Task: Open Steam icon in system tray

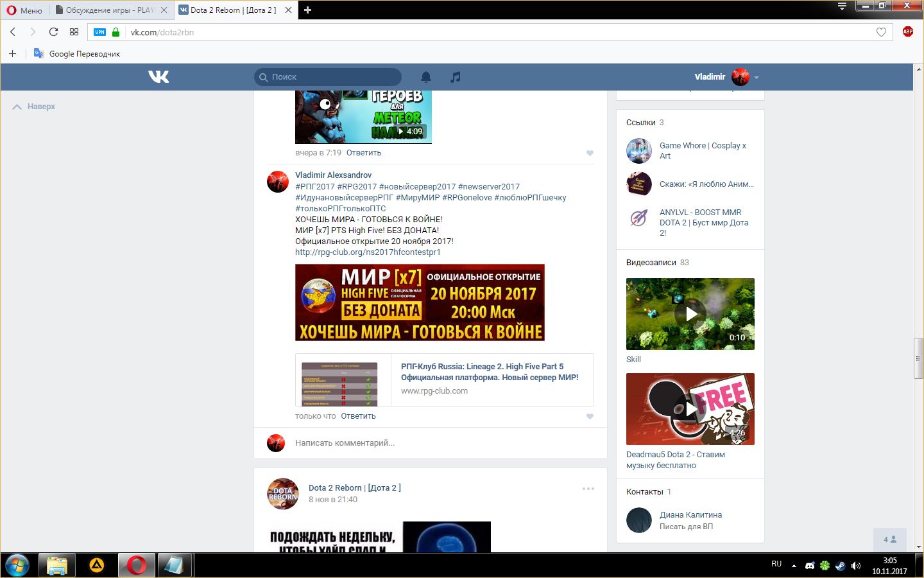Action: coord(840,566)
